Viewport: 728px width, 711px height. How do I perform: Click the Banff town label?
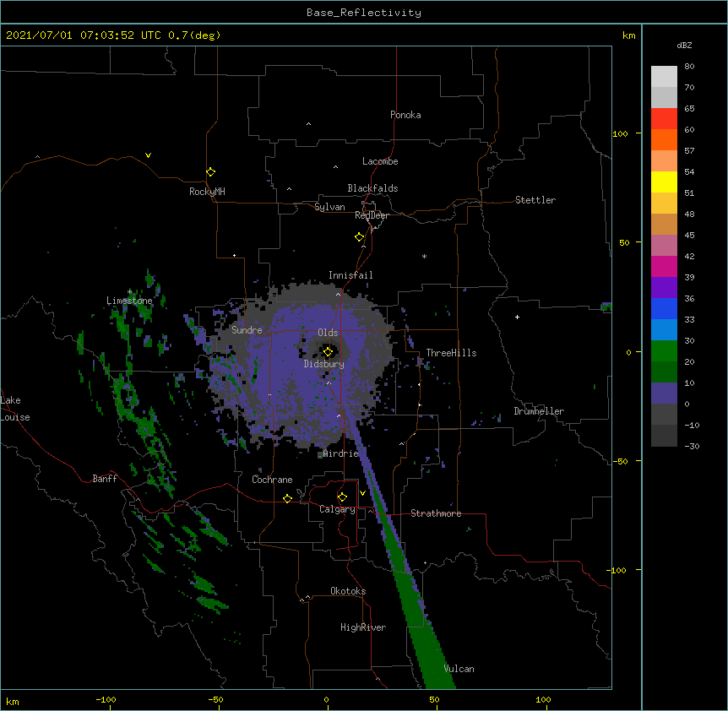tap(105, 479)
